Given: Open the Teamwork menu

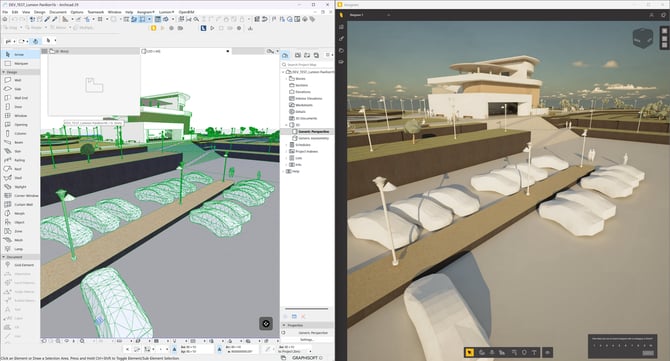Looking at the screenshot, I should coord(96,12).
